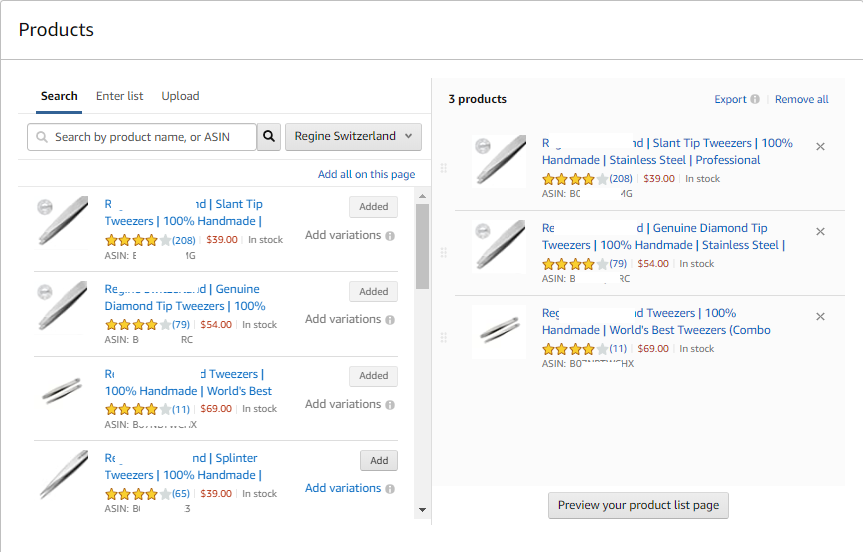
Task: Remove Genuine Diamond Tip Tweezers from selected list
Action: click(x=820, y=232)
